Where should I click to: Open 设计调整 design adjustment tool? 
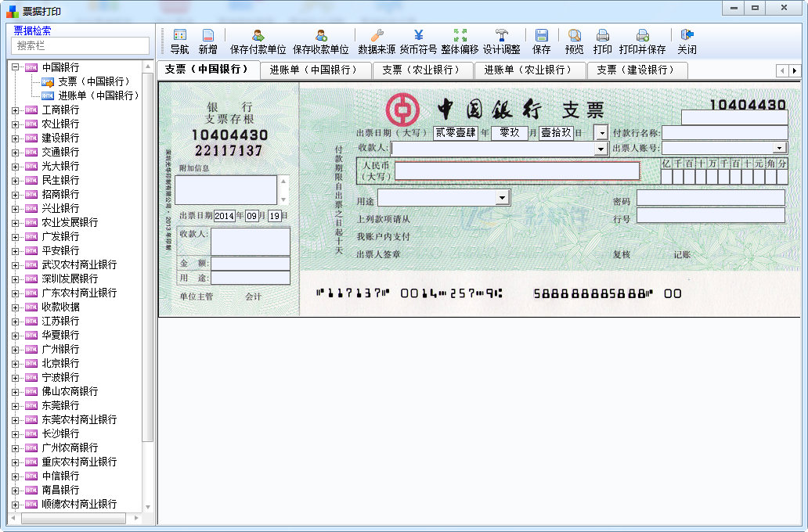pos(501,41)
